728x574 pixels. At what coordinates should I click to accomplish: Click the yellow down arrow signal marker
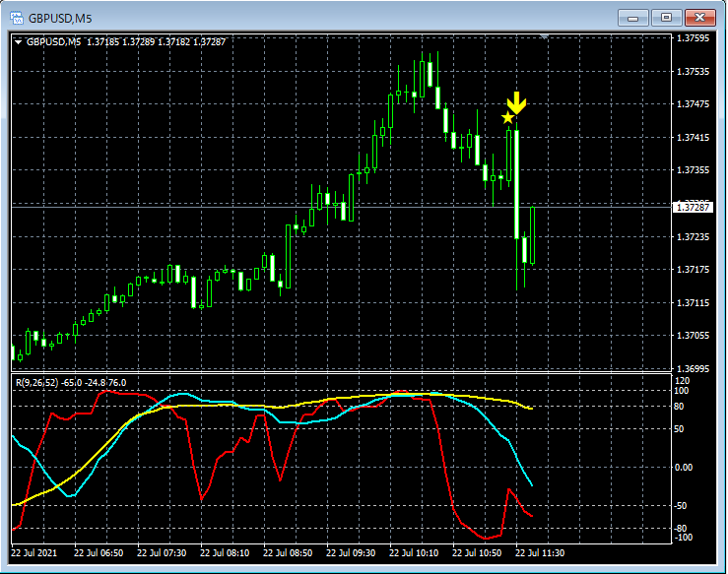516,103
